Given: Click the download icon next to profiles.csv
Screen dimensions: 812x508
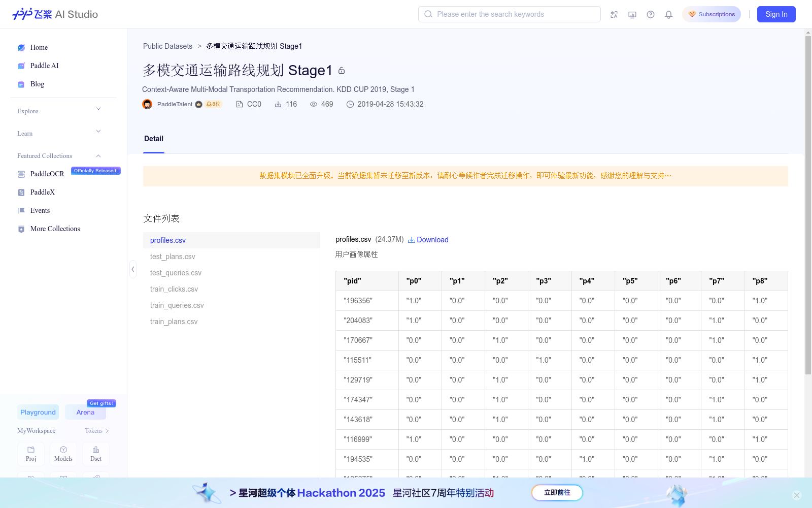Looking at the screenshot, I should click(412, 240).
